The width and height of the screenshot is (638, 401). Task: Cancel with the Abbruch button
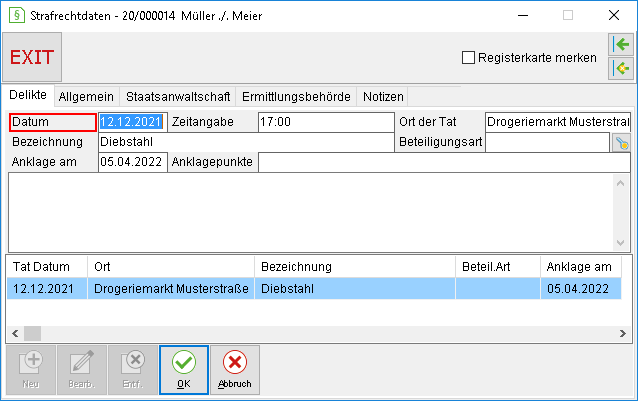pyautogui.click(x=235, y=370)
